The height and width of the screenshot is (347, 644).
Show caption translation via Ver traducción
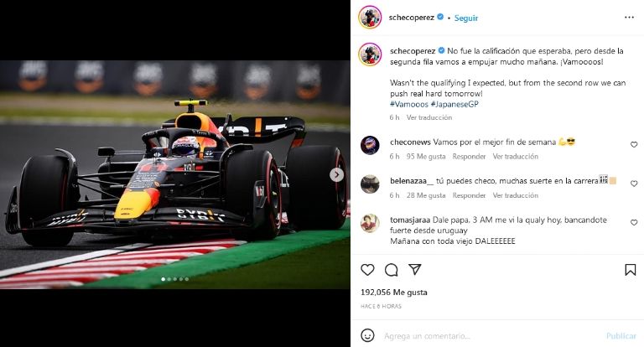tap(429, 117)
